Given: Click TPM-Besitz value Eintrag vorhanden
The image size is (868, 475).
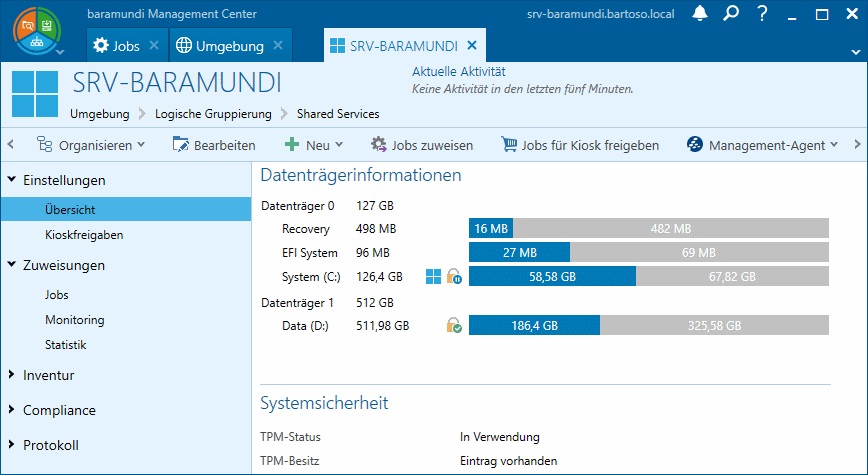Looking at the screenshot, I should point(509,461).
